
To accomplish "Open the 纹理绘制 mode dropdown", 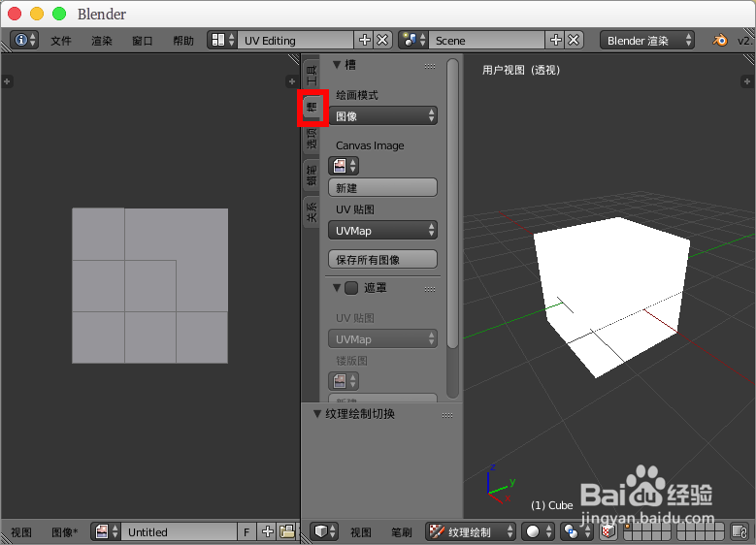I will pos(471,531).
